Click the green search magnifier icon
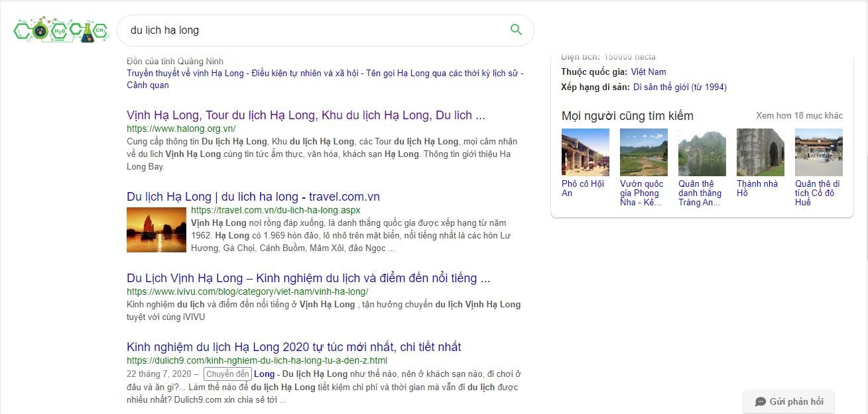The height and width of the screenshot is (414, 868). pyautogui.click(x=516, y=30)
